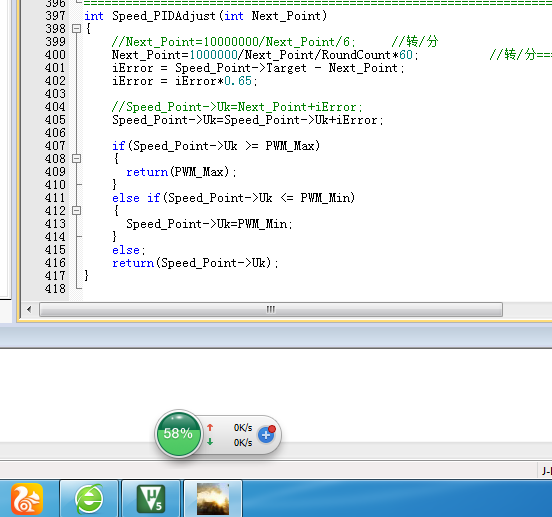Image resolution: width=552 pixels, height=517 pixels.
Task: Click line number 400 in the gutter
Action: pyautogui.click(x=55, y=55)
